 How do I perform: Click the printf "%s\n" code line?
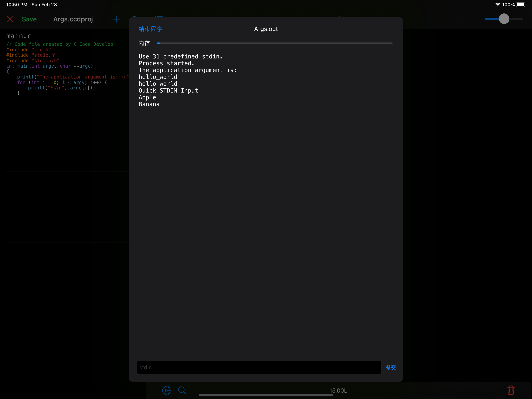coord(61,88)
